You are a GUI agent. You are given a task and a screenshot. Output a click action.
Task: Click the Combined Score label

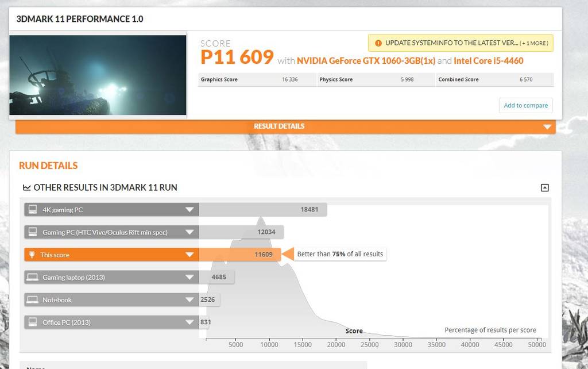click(459, 79)
